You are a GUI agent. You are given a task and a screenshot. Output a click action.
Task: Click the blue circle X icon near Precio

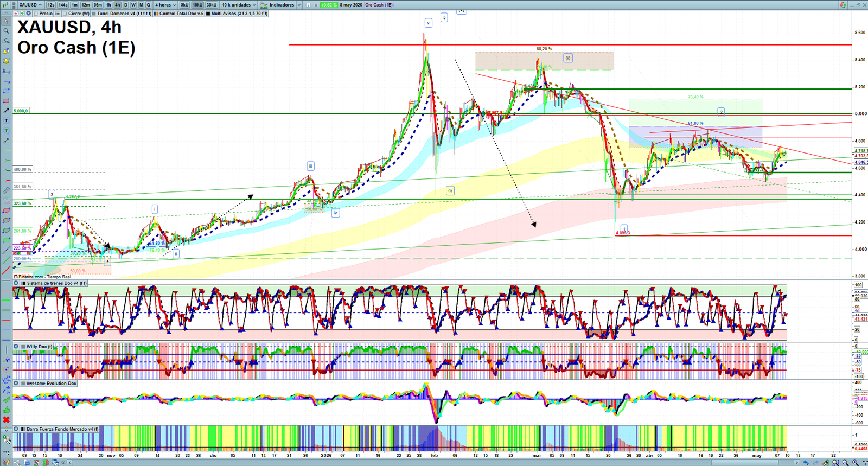coord(29,14)
